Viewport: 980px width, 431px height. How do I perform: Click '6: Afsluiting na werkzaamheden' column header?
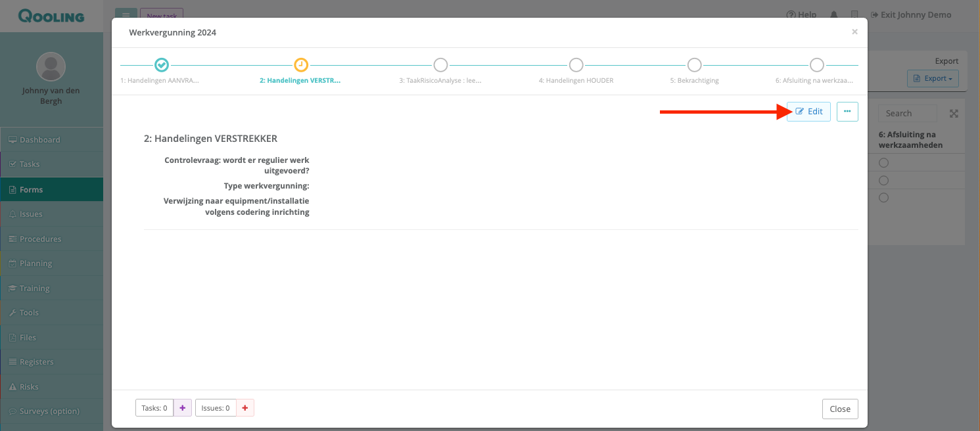(x=911, y=139)
